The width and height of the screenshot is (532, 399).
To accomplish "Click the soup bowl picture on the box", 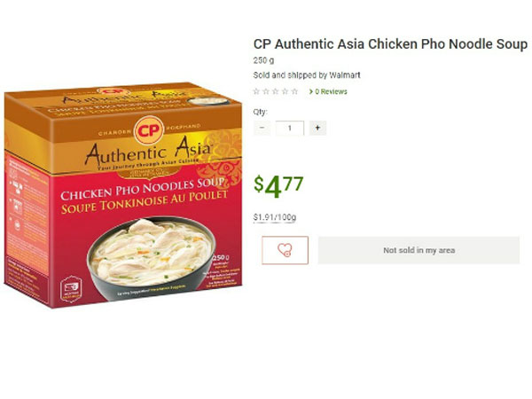I will 152,257.
